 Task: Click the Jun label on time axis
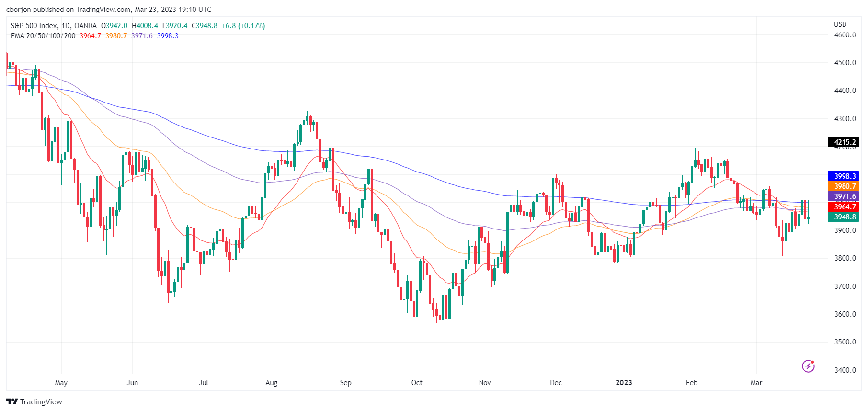[132, 383]
